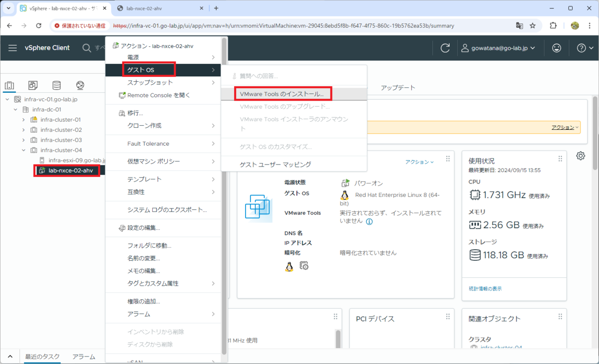The image size is (599, 364).
Task: Open the アクション dropdown in VM details card
Action: pyautogui.click(x=419, y=162)
